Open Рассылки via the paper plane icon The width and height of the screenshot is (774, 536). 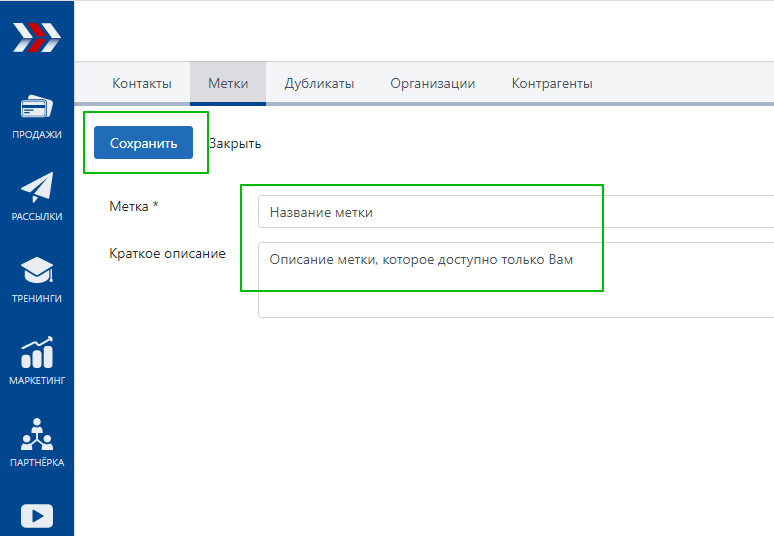pyautogui.click(x=37, y=189)
